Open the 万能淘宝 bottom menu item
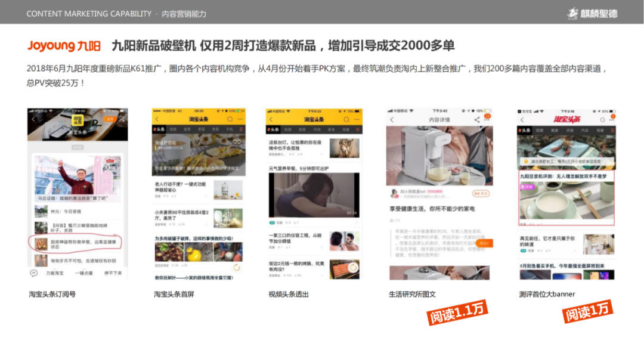The width and height of the screenshot is (644, 362). 55,273
